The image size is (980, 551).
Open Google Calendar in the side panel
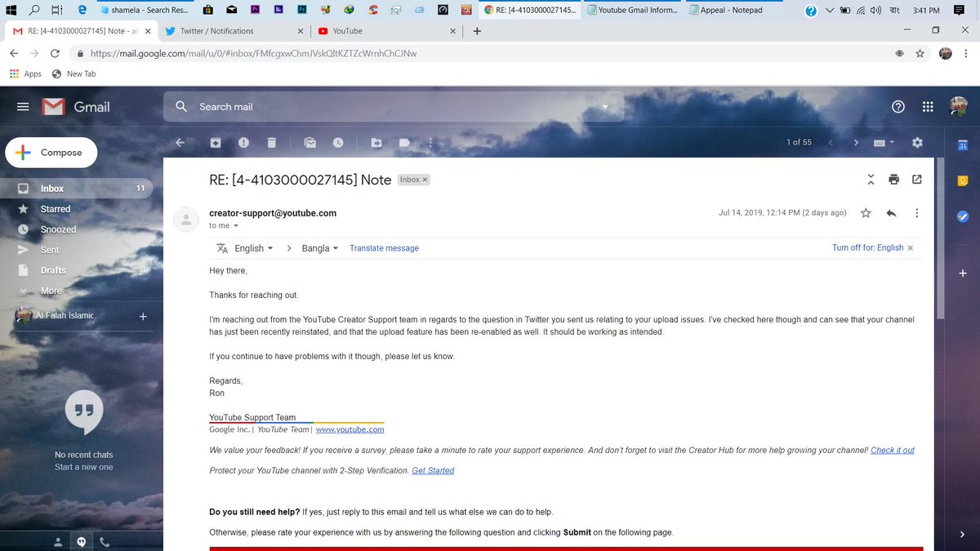click(x=963, y=145)
